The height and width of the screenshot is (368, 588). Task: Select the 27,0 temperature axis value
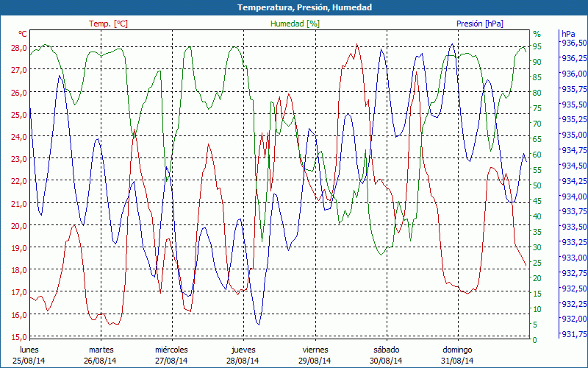(x=19, y=70)
